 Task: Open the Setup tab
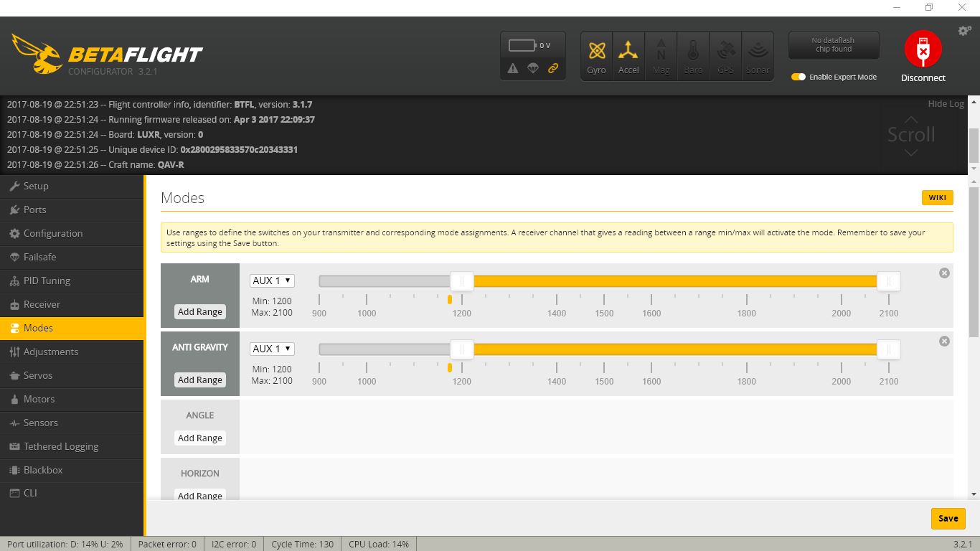tap(72, 186)
